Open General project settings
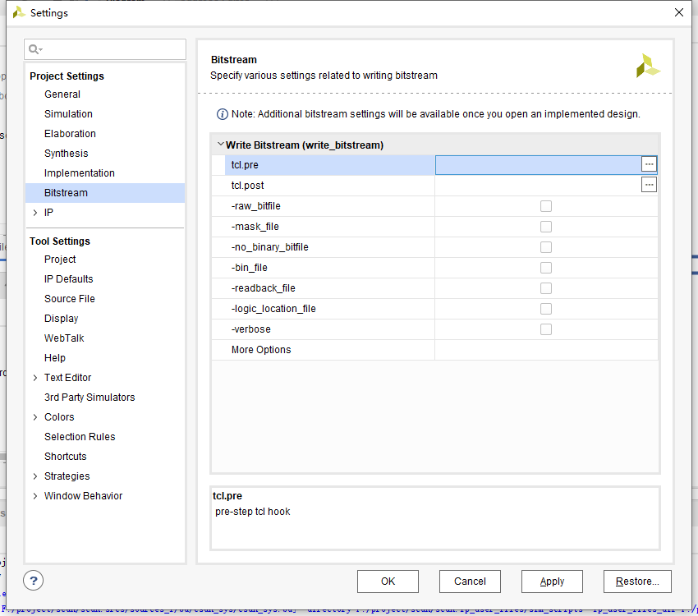 [x=62, y=94]
